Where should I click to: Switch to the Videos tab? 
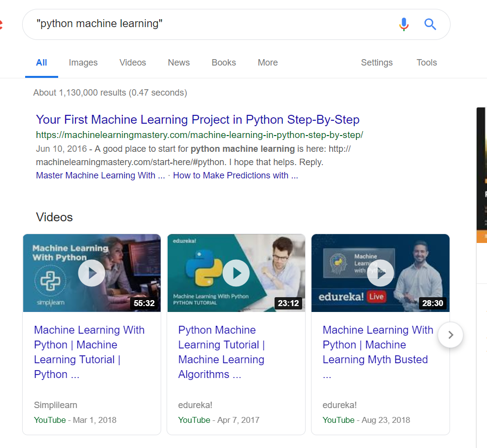(133, 63)
